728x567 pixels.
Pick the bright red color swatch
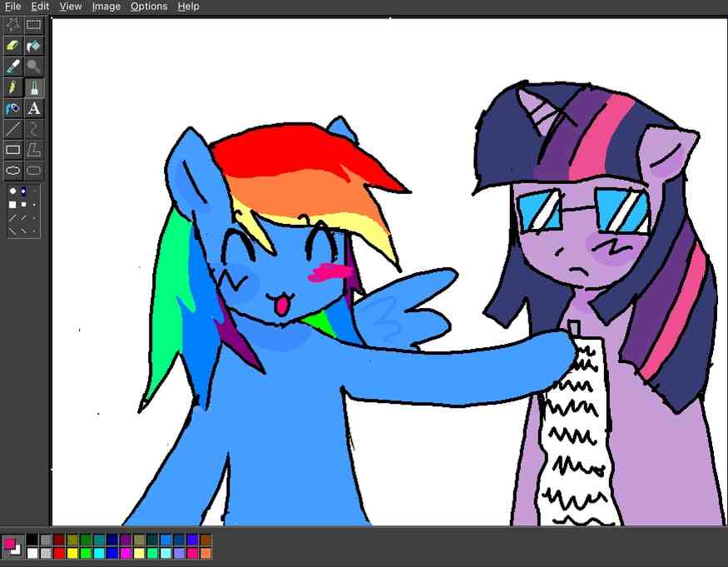59,553
